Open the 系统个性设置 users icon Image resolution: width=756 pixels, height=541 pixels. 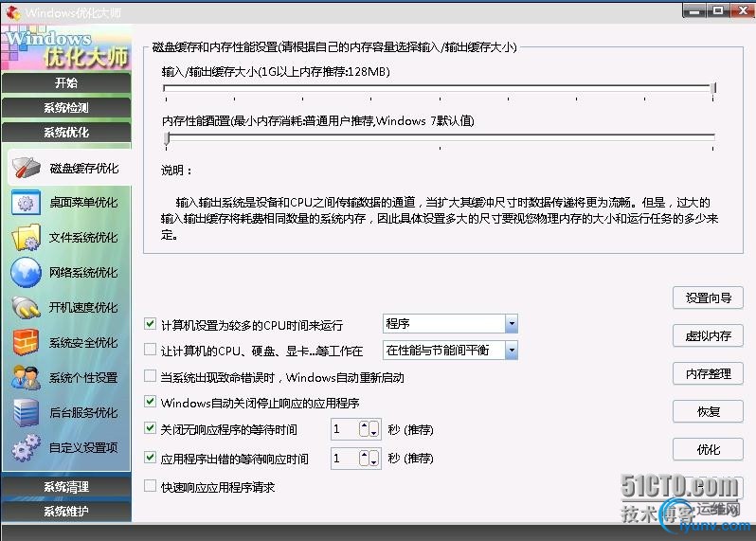(x=26, y=377)
